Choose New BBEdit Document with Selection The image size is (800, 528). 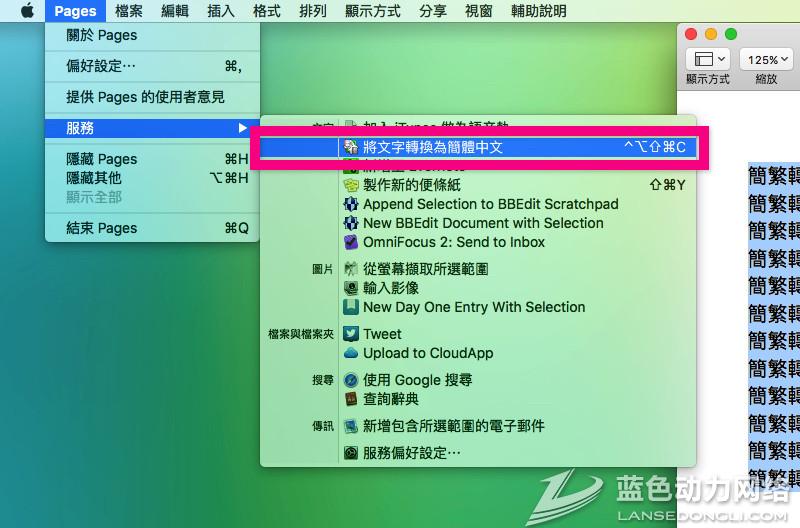click(x=483, y=223)
